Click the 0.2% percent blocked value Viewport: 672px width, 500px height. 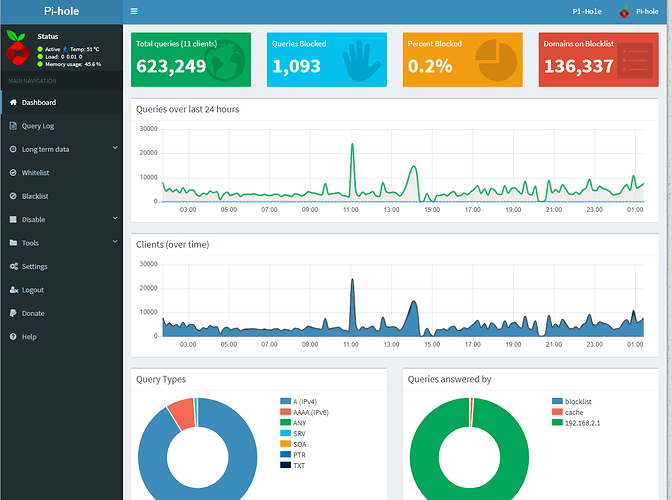(430, 66)
